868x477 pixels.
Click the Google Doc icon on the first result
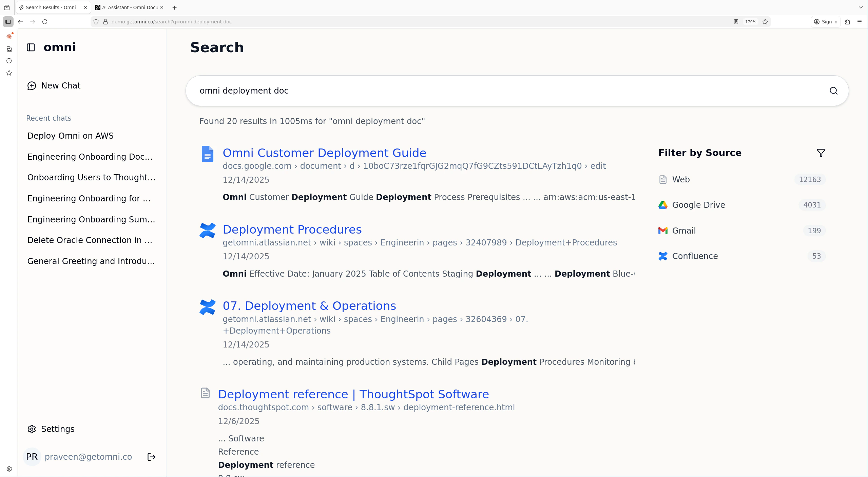click(x=207, y=154)
